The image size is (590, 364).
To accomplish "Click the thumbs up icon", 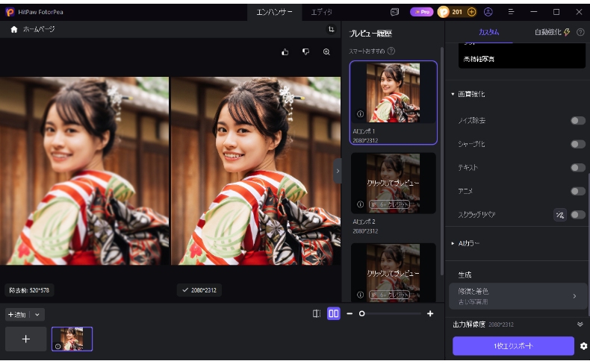I will [285, 51].
